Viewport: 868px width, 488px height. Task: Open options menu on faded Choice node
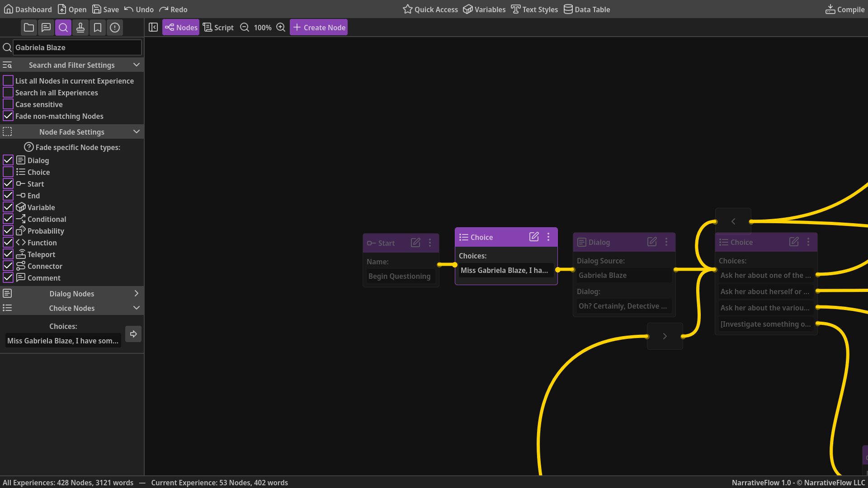point(808,242)
